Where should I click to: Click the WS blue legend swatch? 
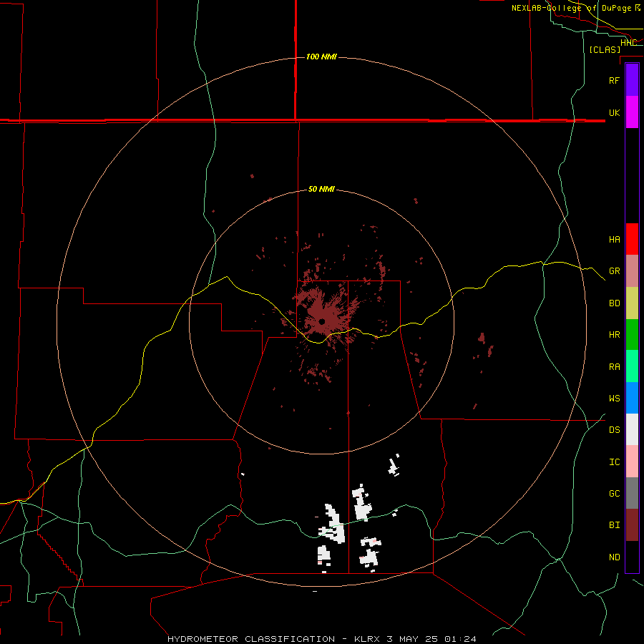click(632, 398)
